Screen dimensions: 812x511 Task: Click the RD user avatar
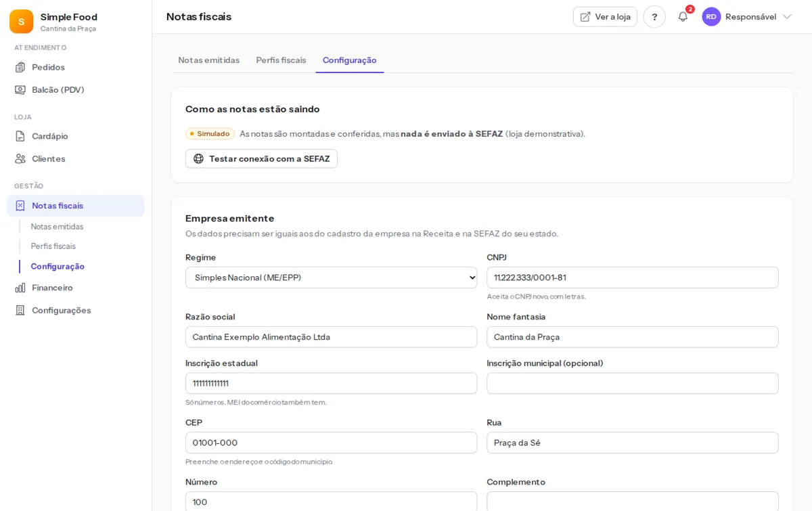pyautogui.click(x=711, y=17)
